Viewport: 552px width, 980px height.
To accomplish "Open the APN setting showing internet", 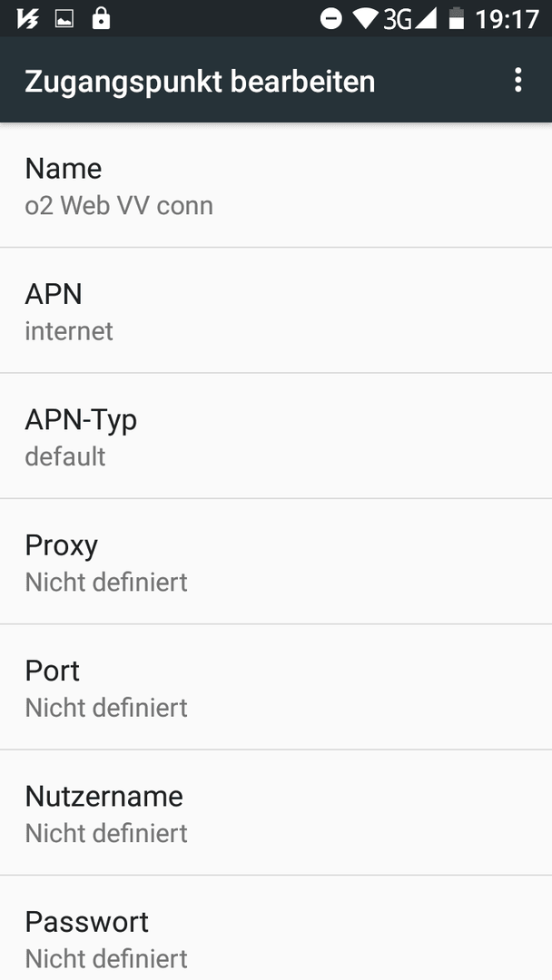I will click(276, 310).
